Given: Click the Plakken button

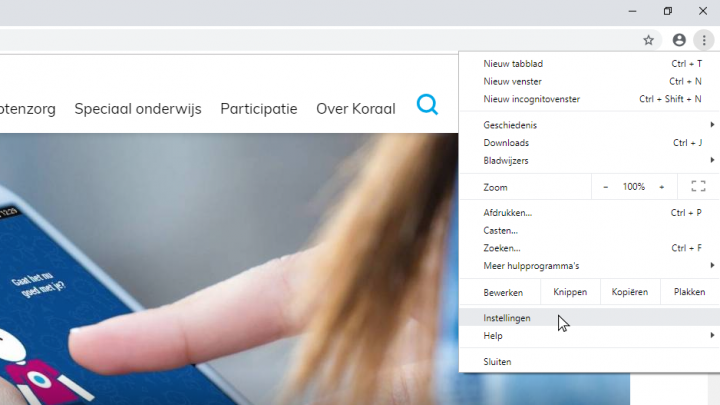Looking at the screenshot, I should (689, 292).
